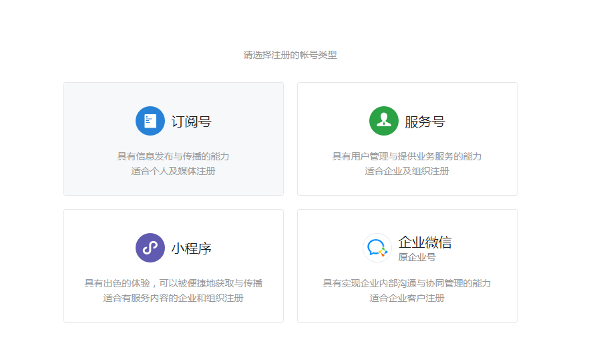Click the 适合个人及媒体注册 text line
This screenshot has height=364, width=593.
tap(173, 171)
